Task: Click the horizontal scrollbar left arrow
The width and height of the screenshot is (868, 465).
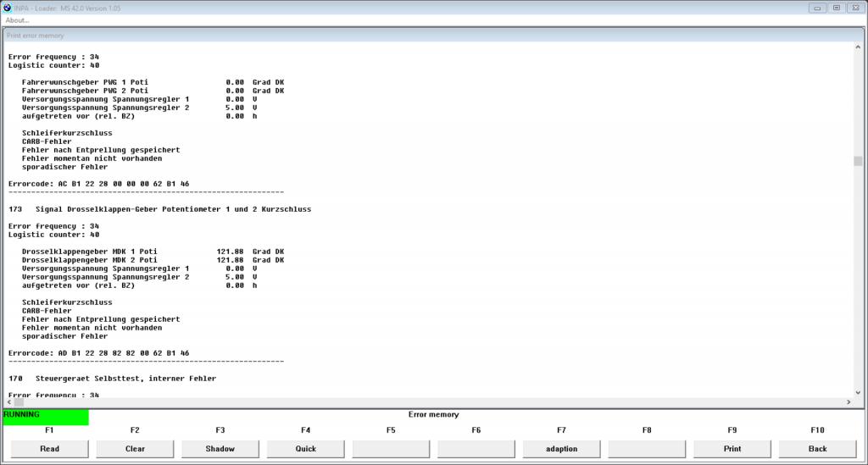Action: [9, 402]
